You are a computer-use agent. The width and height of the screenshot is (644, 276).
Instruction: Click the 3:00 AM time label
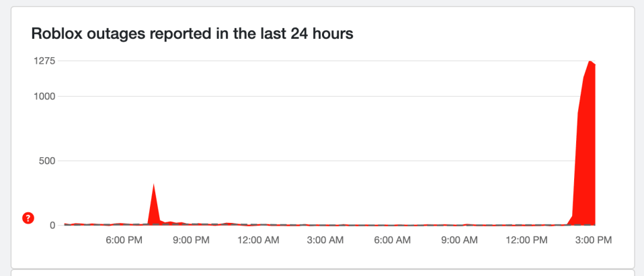(325, 240)
